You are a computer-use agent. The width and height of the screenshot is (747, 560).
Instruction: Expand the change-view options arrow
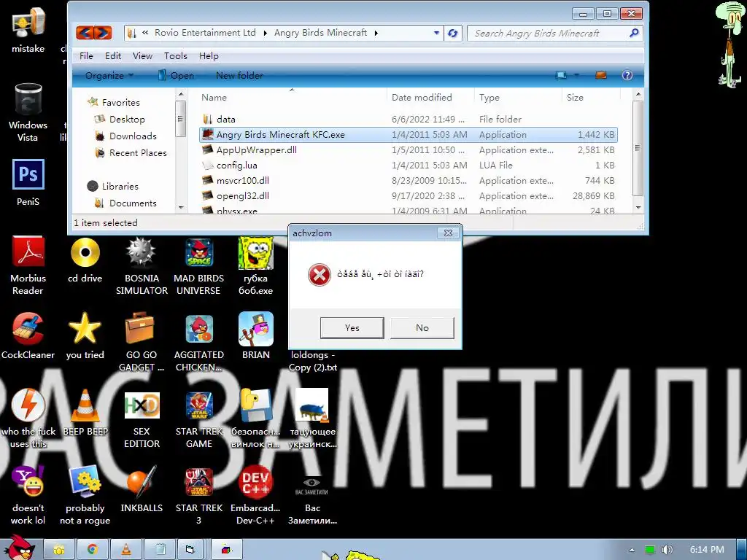tap(576, 75)
